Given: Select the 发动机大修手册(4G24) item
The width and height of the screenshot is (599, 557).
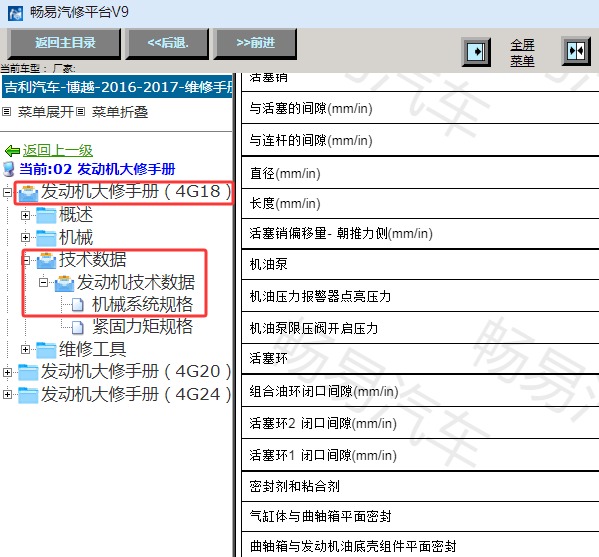Looking at the screenshot, I should [x=136, y=394].
